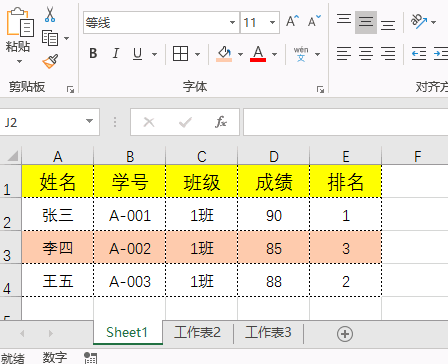Expand the Name Box dropdown arrow
This screenshot has height=364, width=448.
[89, 121]
